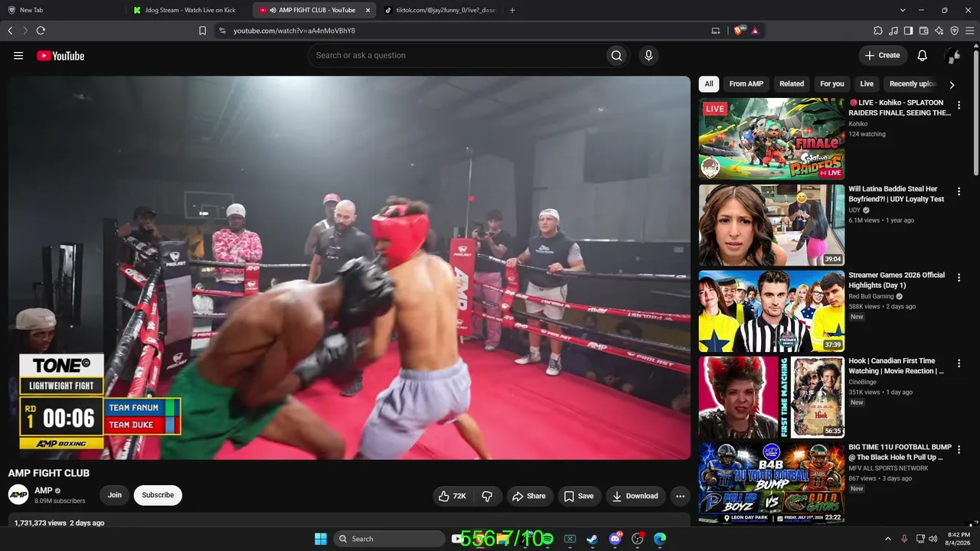The width and height of the screenshot is (980, 551).
Task: Open Leo AI assistant sparkle icon
Action: [x=939, y=31]
